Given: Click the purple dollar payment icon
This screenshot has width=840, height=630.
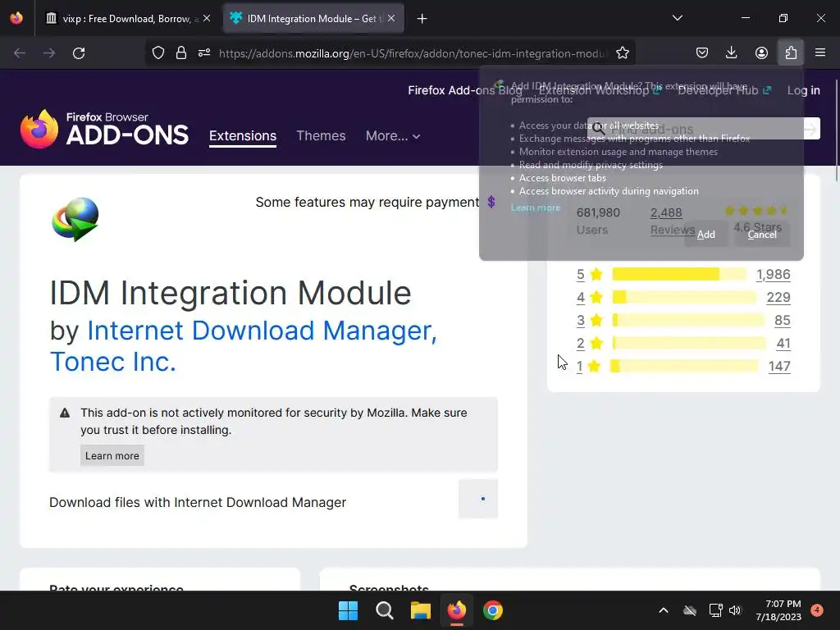Looking at the screenshot, I should (491, 202).
